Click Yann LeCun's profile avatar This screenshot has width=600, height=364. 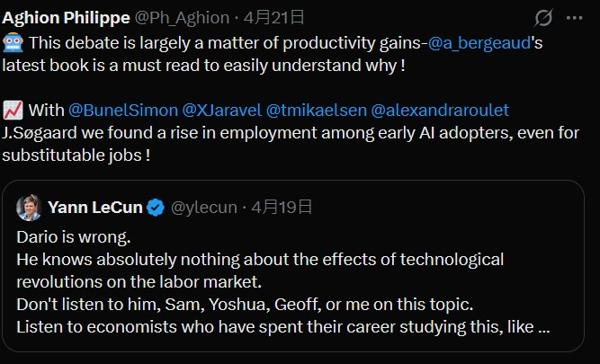[28, 207]
